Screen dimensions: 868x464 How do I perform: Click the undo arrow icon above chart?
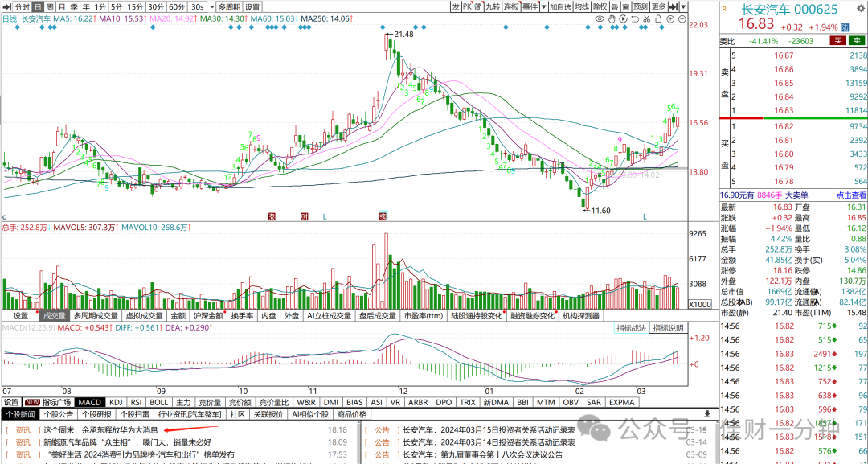pos(635,18)
